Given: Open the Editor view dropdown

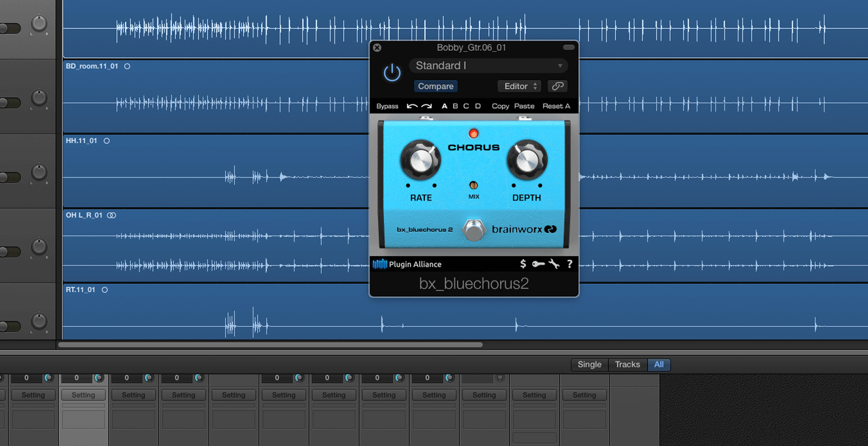Looking at the screenshot, I should coord(520,86).
